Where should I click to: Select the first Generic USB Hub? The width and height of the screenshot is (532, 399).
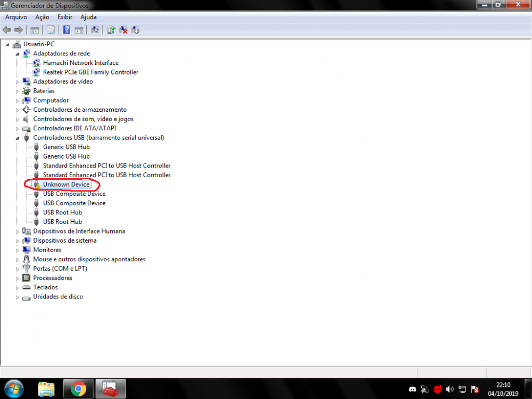pyautogui.click(x=66, y=147)
